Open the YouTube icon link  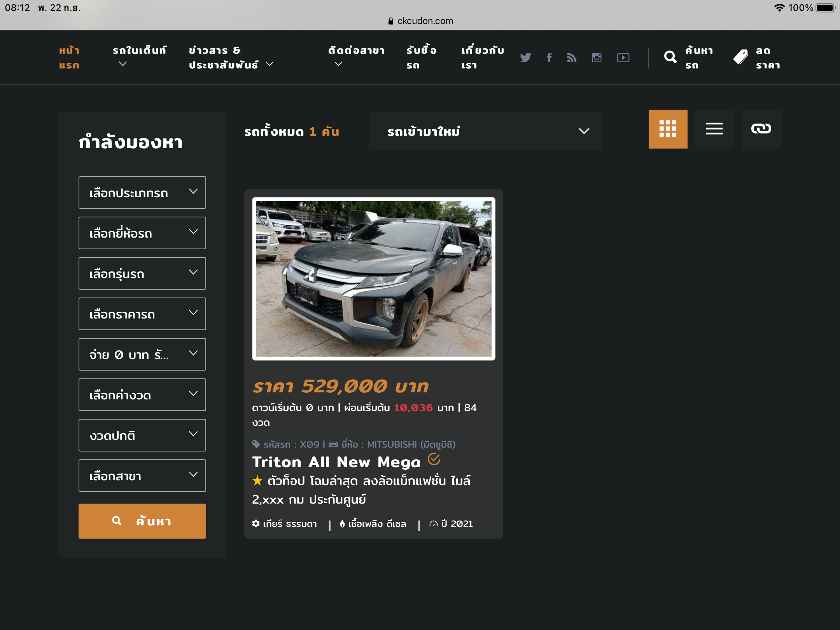click(x=623, y=58)
